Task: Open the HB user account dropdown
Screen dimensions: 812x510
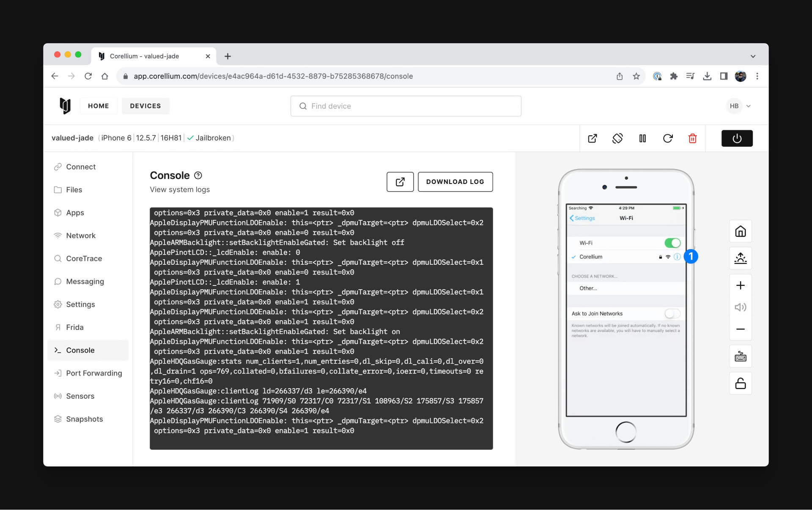Action: pyautogui.click(x=738, y=106)
